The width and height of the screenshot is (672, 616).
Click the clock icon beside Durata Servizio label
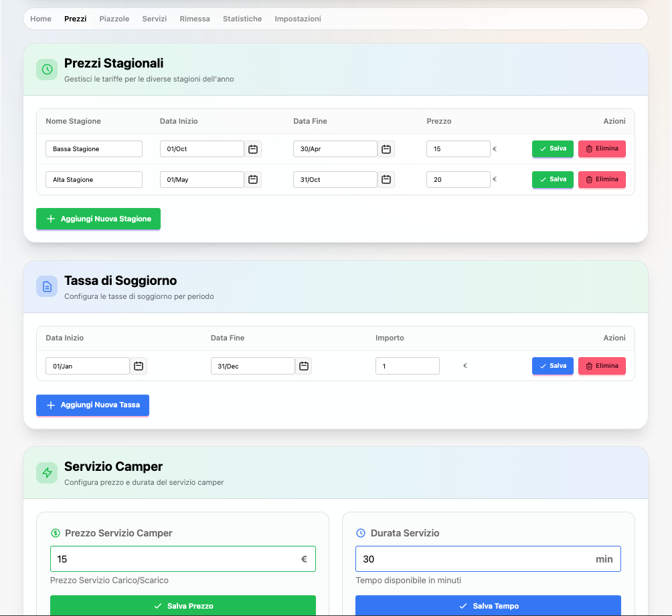coord(361,533)
